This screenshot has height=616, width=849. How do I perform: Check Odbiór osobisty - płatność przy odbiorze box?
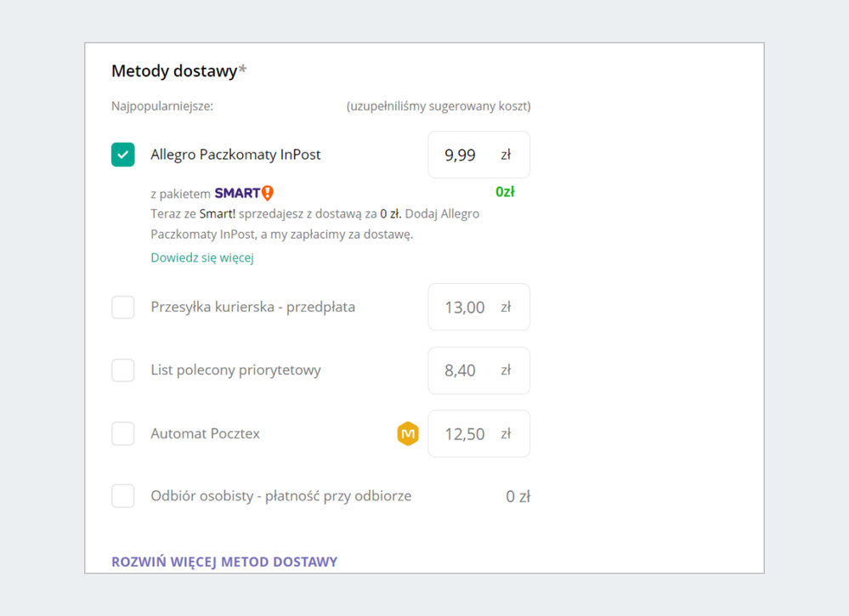pos(123,496)
